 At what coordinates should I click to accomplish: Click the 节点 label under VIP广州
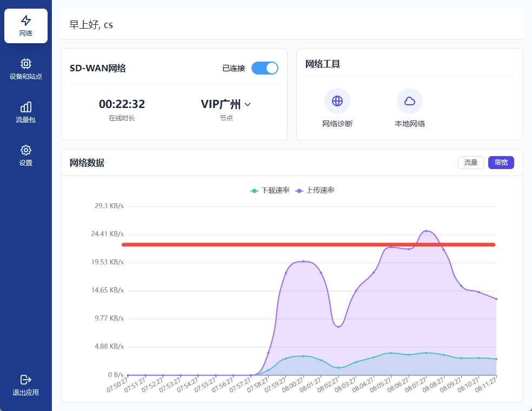click(226, 118)
